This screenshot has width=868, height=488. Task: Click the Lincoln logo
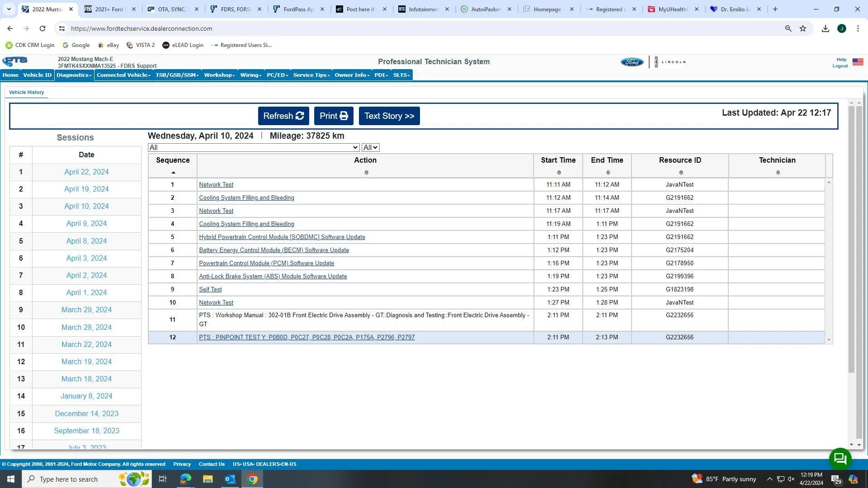pos(670,62)
